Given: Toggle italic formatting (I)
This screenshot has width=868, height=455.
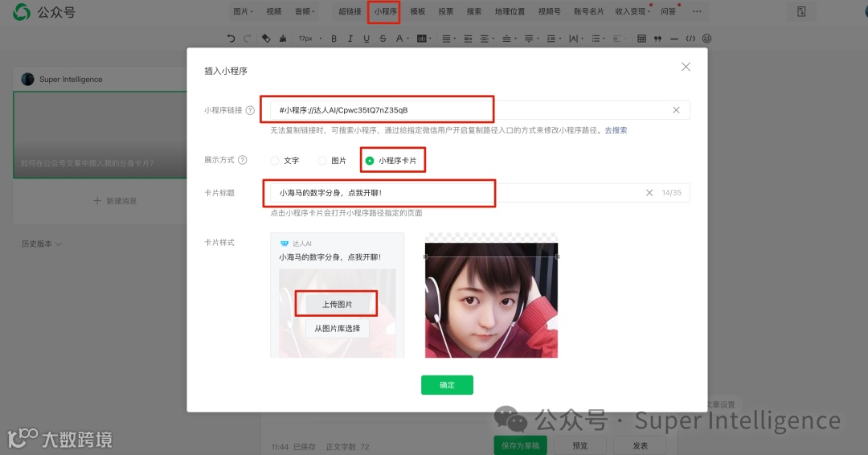Looking at the screenshot, I should coord(350,39).
